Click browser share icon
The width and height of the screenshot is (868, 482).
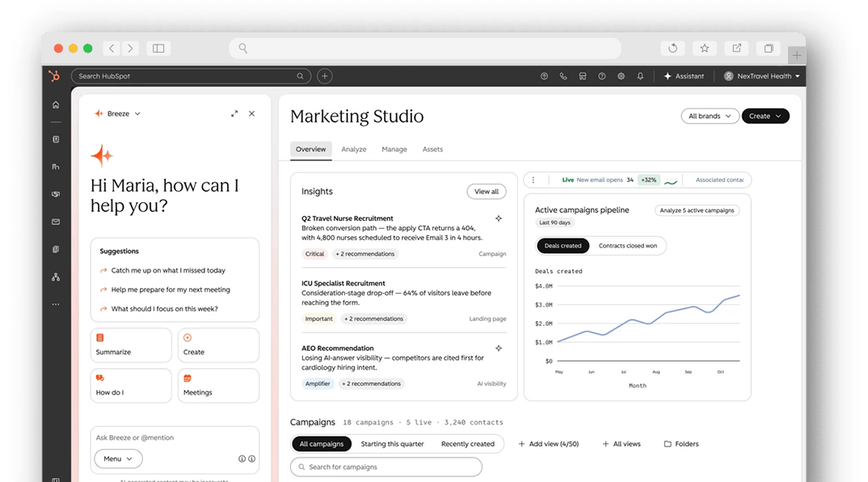coord(737,49)
